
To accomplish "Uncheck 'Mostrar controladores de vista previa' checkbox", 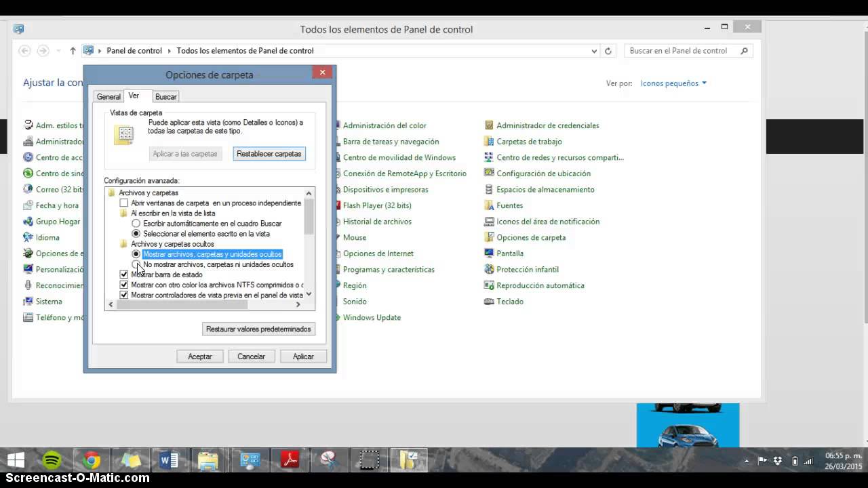I will (123, 295).
